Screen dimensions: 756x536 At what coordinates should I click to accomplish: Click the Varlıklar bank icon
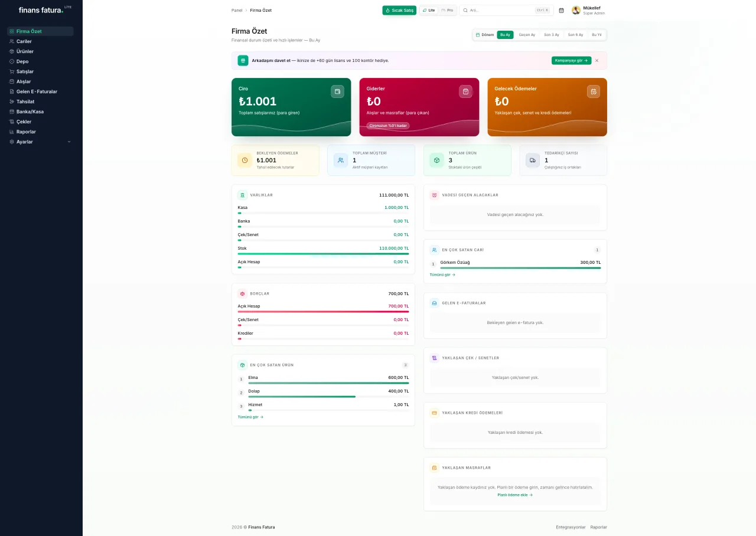point(243,195)
